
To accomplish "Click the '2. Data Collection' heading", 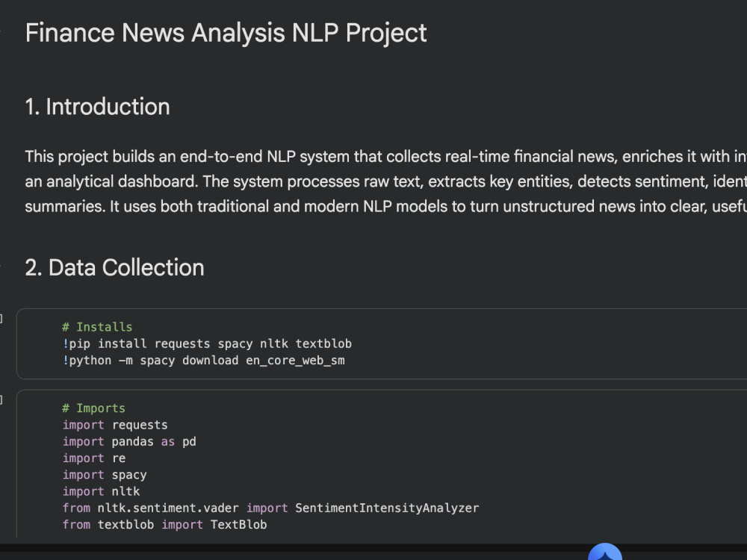I will point(115,267).
